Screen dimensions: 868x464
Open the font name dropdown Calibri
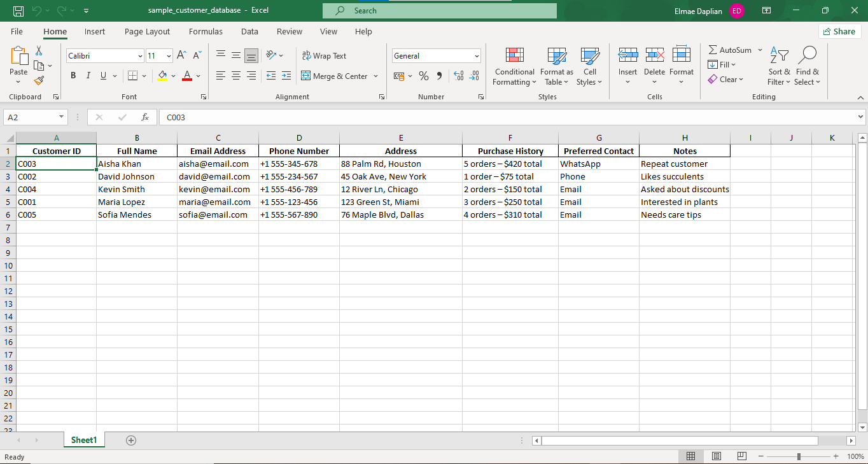coord(140,56)
